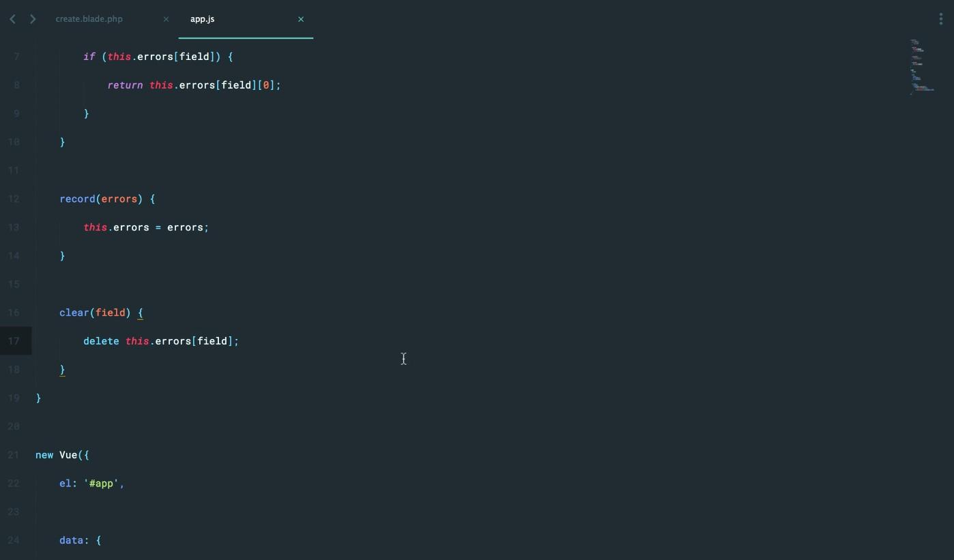Click the forward tab navigation arrow
The width and height of the screenshot is (954, 560).
pos(33,19)
